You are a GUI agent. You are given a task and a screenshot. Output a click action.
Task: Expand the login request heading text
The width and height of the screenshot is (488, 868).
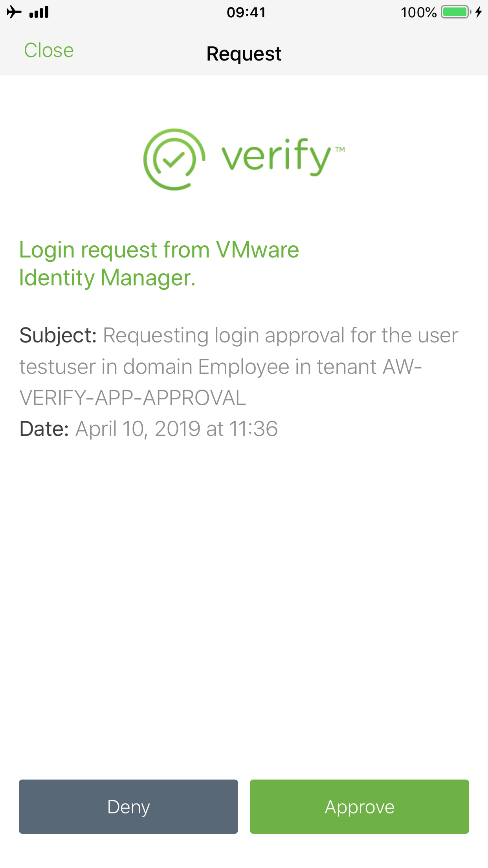(x=159, y=263)
